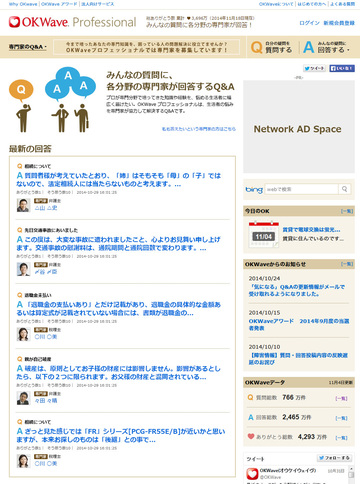Image resolution: width=360 pixels, height=484 pixels.
Task: Click the Bing search magnifier icon
Action: click(344, 189)
